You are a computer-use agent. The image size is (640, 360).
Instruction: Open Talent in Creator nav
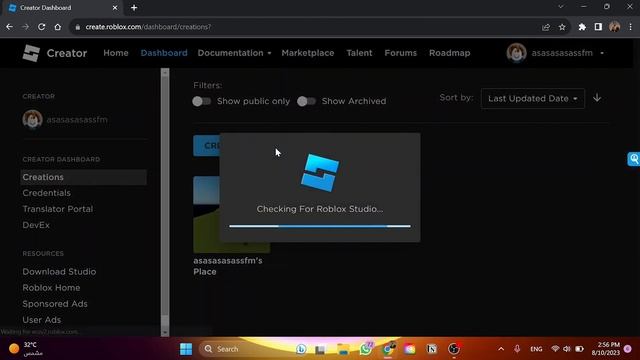click(x=359, y=53)
